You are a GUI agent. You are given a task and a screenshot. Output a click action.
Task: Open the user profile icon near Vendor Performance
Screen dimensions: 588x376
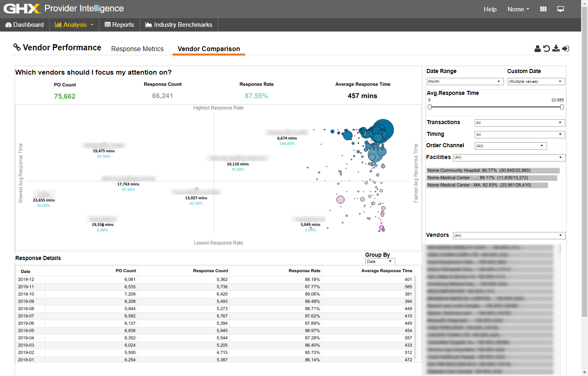[x=538, y=48]
